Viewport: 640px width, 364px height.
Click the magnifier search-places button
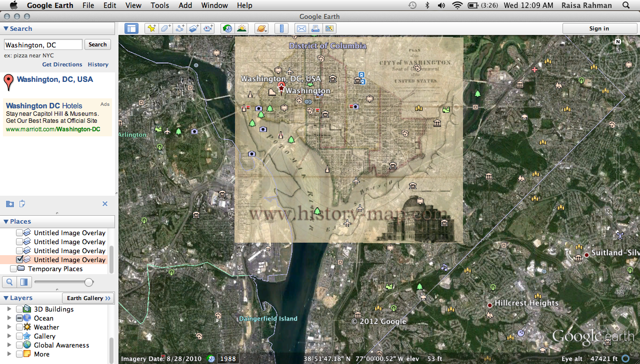[x=9, y=282]
